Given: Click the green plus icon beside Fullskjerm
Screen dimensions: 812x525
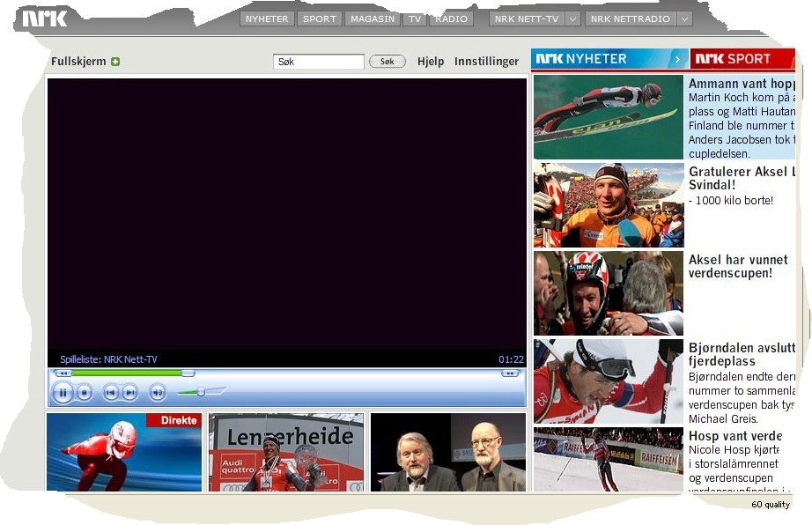Looking at the screenshot, I should pyautogui.click(x=115, y=62).
